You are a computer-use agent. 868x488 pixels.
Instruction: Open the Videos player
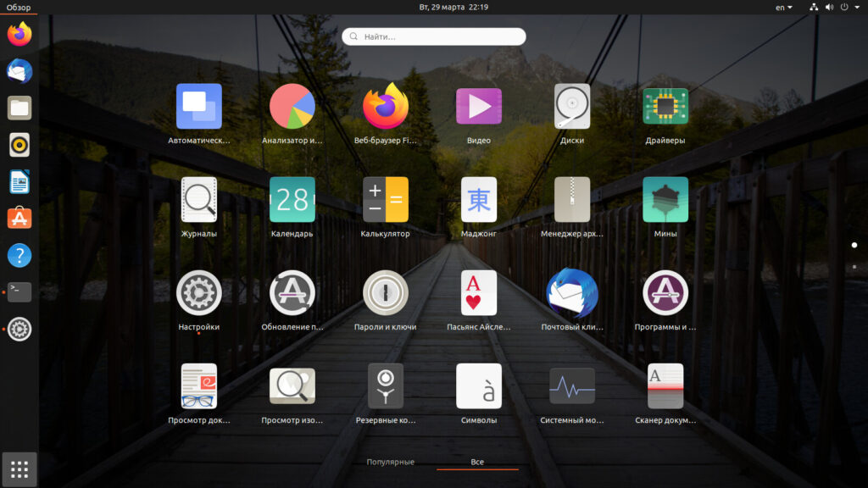click(478, 107)
